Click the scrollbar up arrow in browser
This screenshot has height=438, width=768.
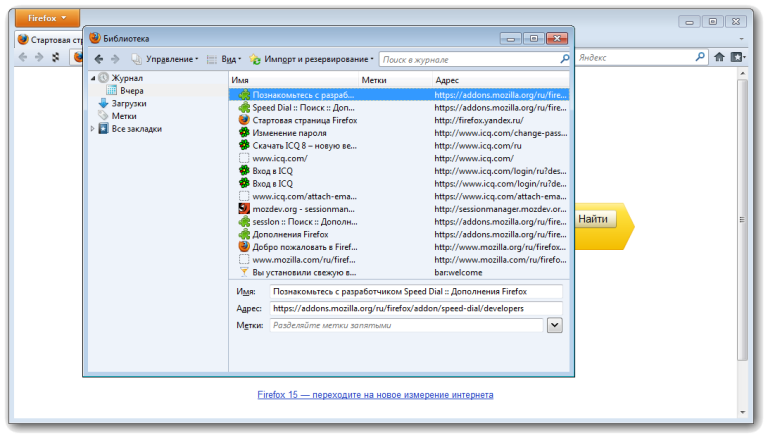point(743,73)
